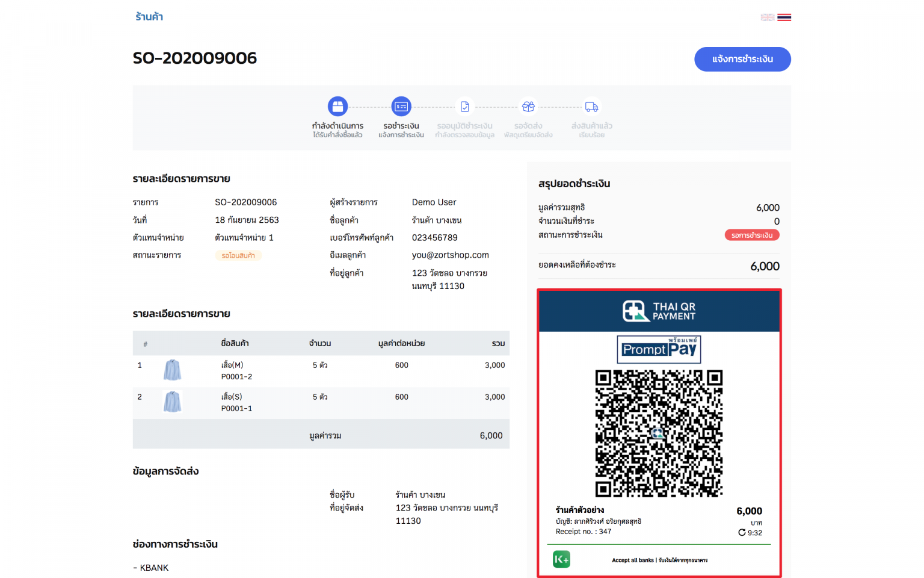This screenshot has width=924, height=578.
Task: Open the shirt thumbnail for เสื้อ(M)
Action: click(x=173, y=370)
